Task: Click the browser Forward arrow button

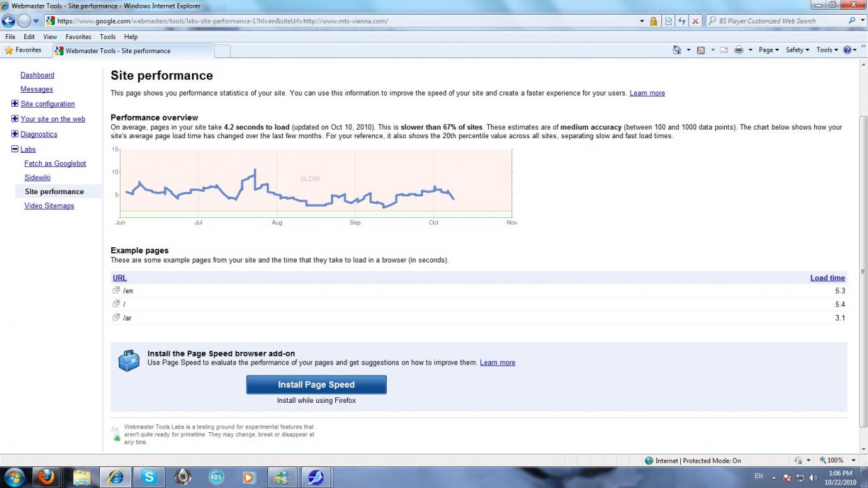Action: (x=24, y=21)
